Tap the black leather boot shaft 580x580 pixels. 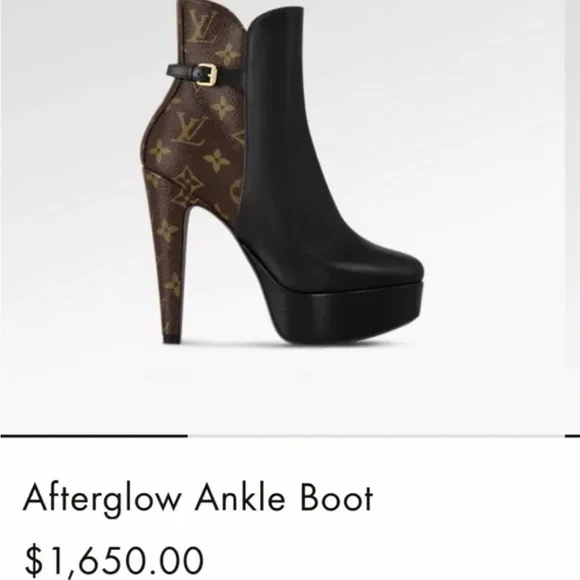(x=281, y=129)
